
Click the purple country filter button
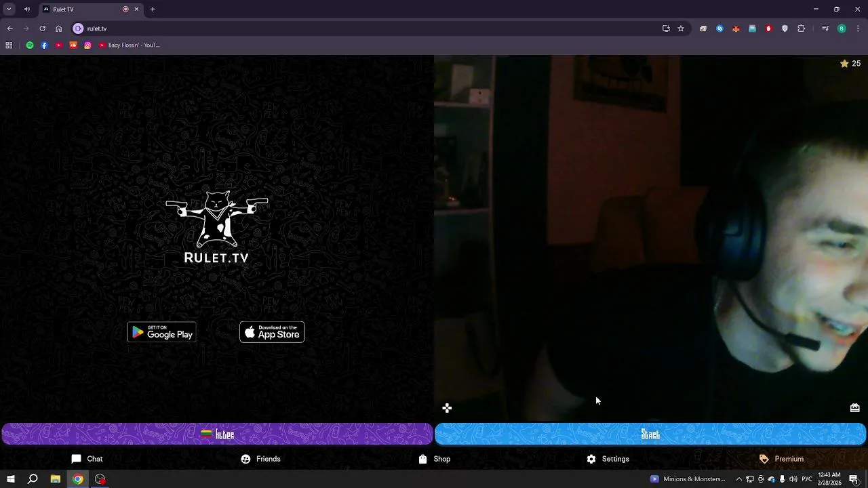[217, 434]
